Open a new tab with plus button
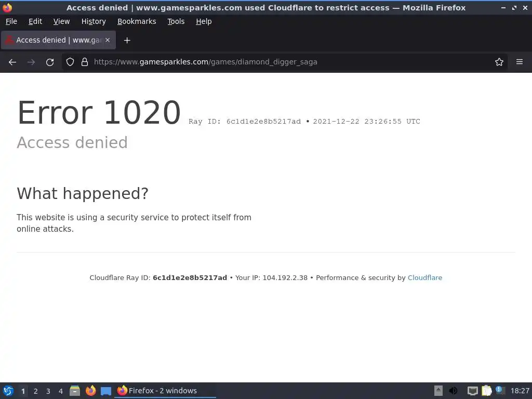The image size is (532, 399). [x=127, y=41]
